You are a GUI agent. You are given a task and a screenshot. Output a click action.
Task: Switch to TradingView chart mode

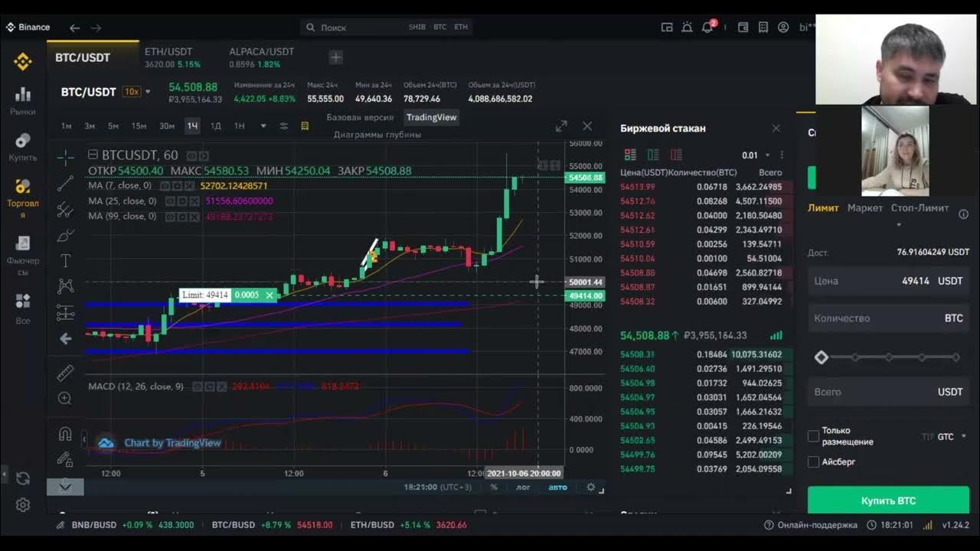click(431, 117)
